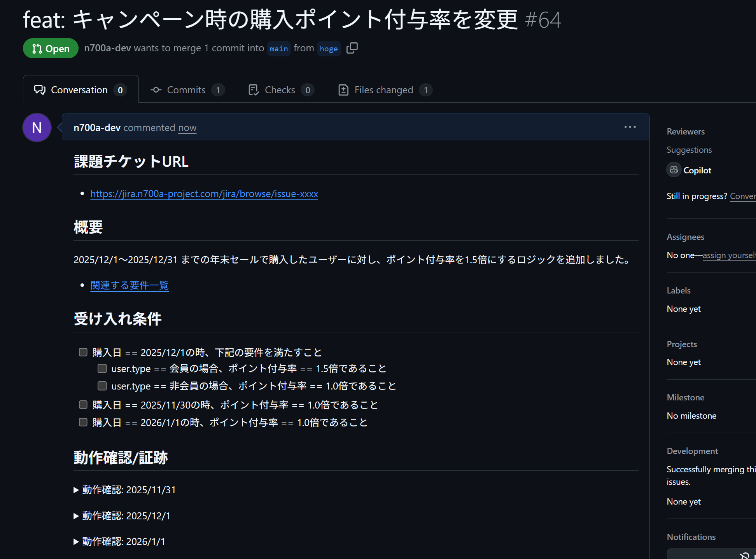Switch to the Files changed tab
The image size is (756, 559).
click(x=383, y=90)
